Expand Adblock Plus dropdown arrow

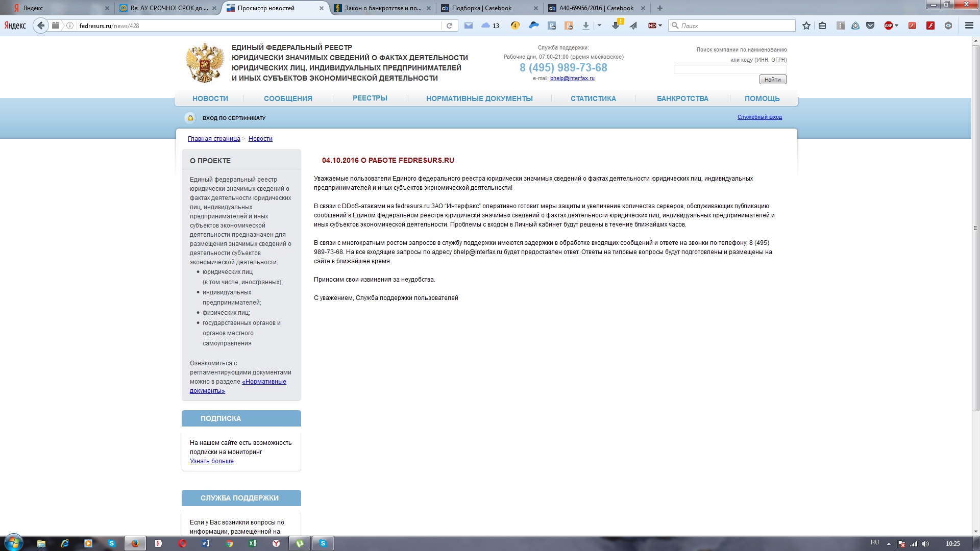tap(897, 26)
